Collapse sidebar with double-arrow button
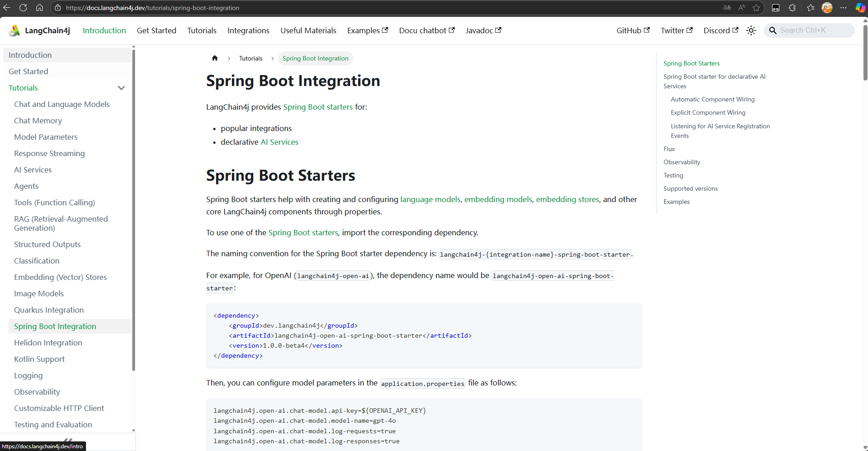Screen dimensions: 868x451 tap(68, 441)
